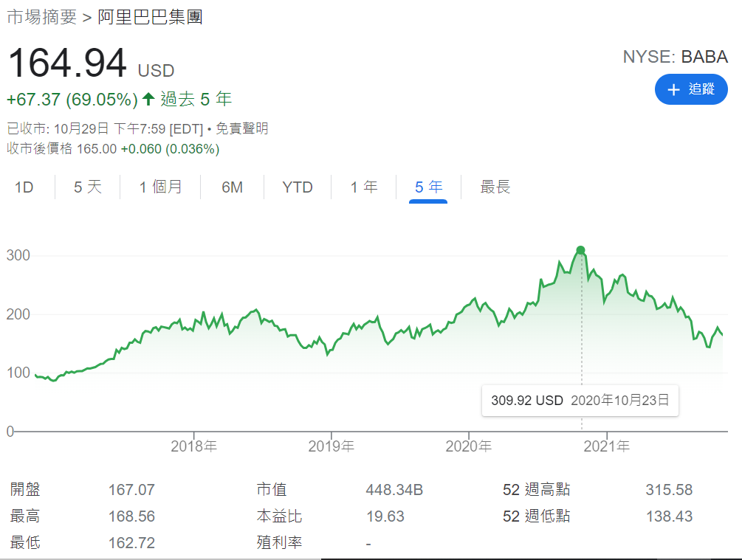Open the 免責聲明 disclaimer link
The image size is (742, 560).
(242, 128)
